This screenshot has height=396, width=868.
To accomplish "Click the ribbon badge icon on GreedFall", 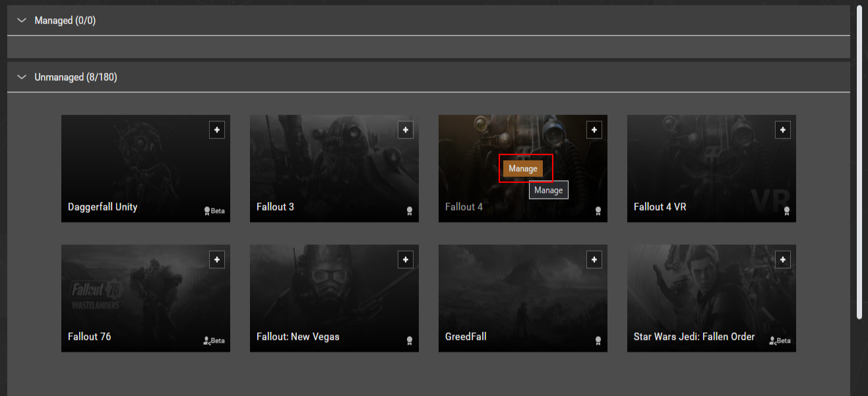I will pyautogui.click(x=598, y=341).
